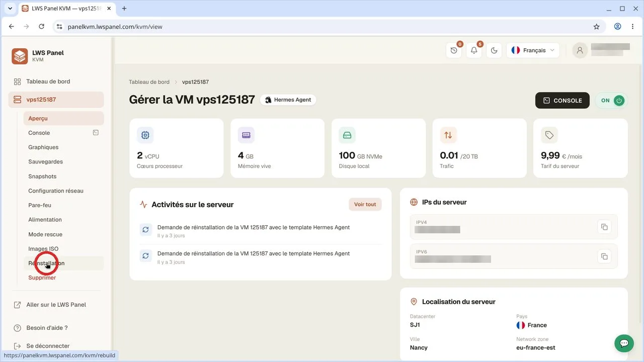Open the history clock icon with 0 badge
Image resolution: width=644 pixels, height=362 pixels.
[454, 50]
